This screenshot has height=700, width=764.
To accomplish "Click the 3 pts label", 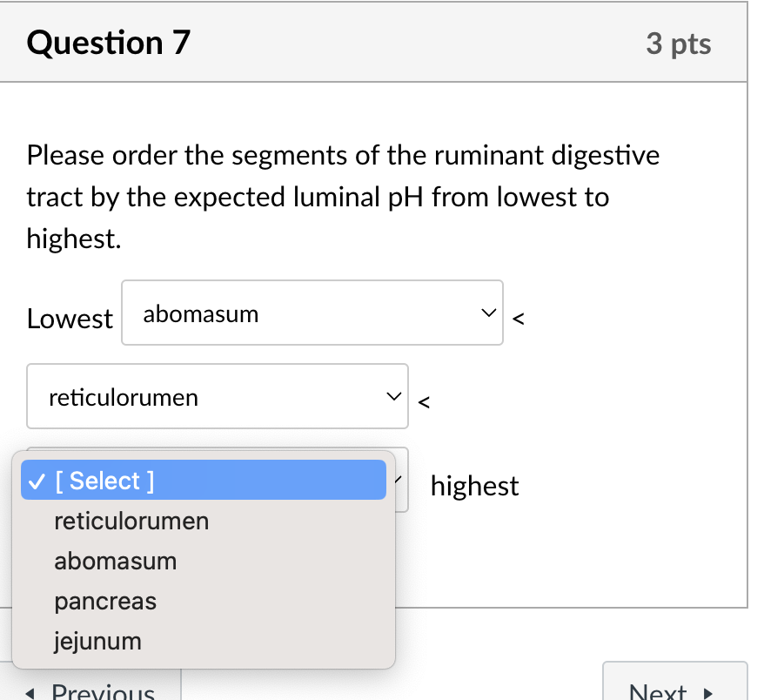I will (680, 44).
